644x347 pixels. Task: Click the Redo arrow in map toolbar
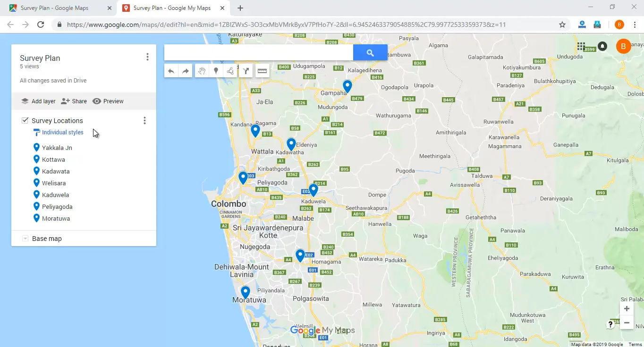pos(186,71)
